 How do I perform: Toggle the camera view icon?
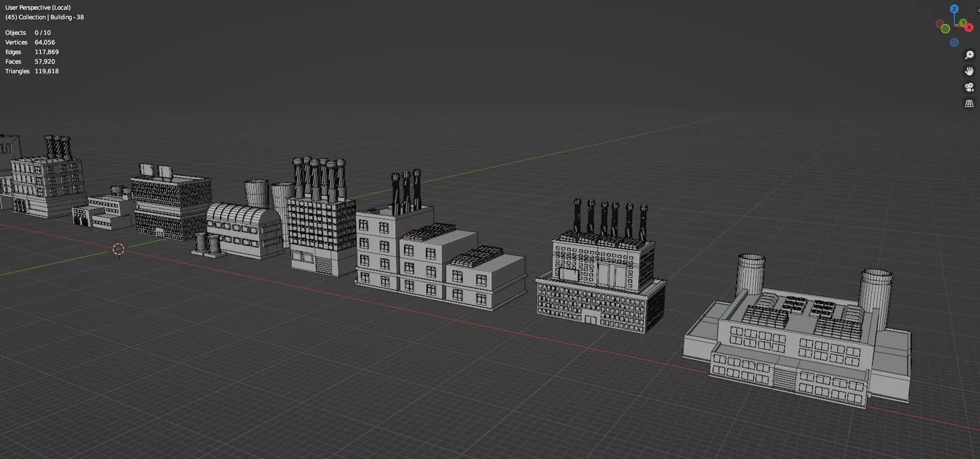(x=969, y=87)
